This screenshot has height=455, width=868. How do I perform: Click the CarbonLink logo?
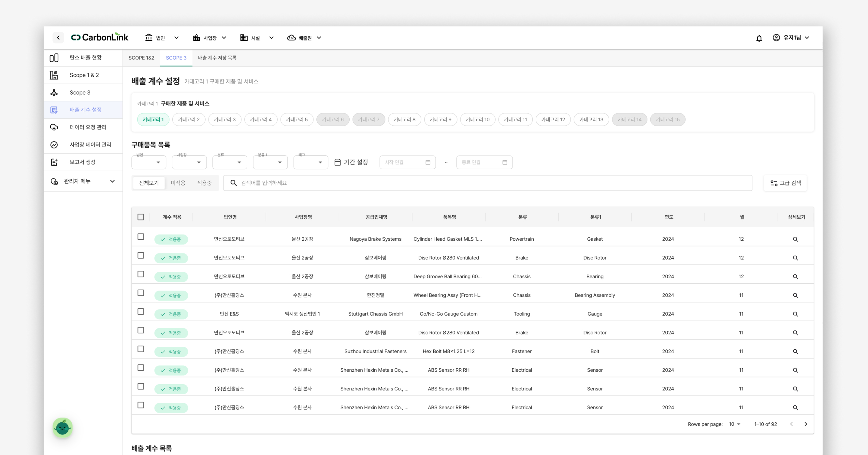click(x=99, y=37)
